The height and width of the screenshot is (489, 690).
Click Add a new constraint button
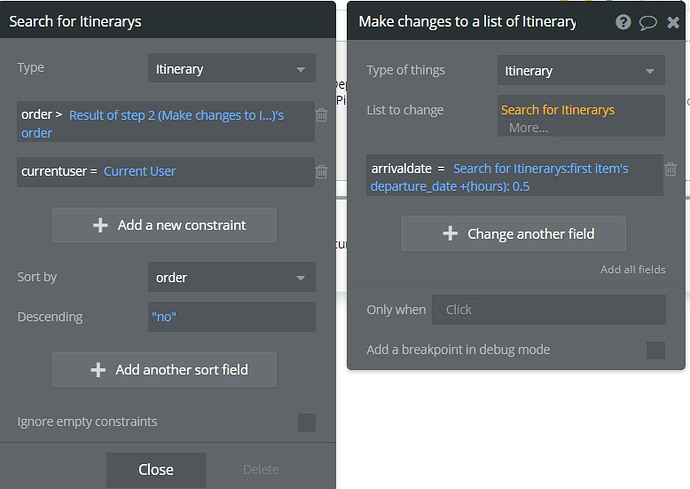165,225
